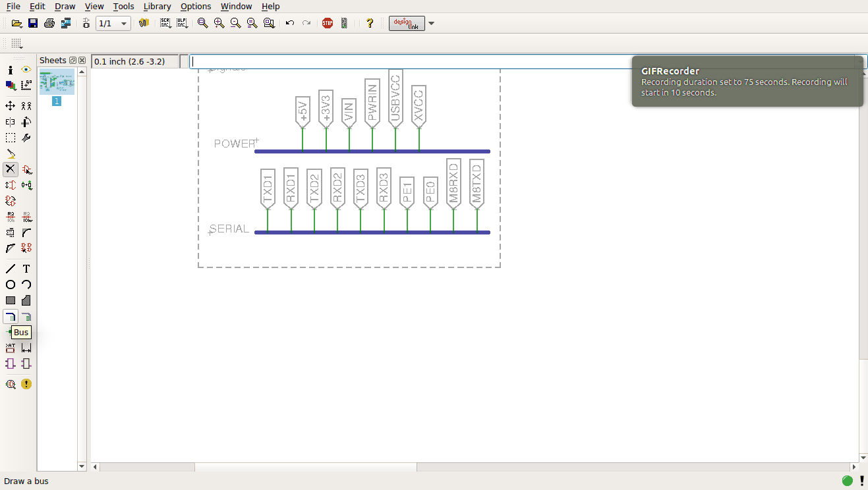Select the Move tool

[11, 105]
